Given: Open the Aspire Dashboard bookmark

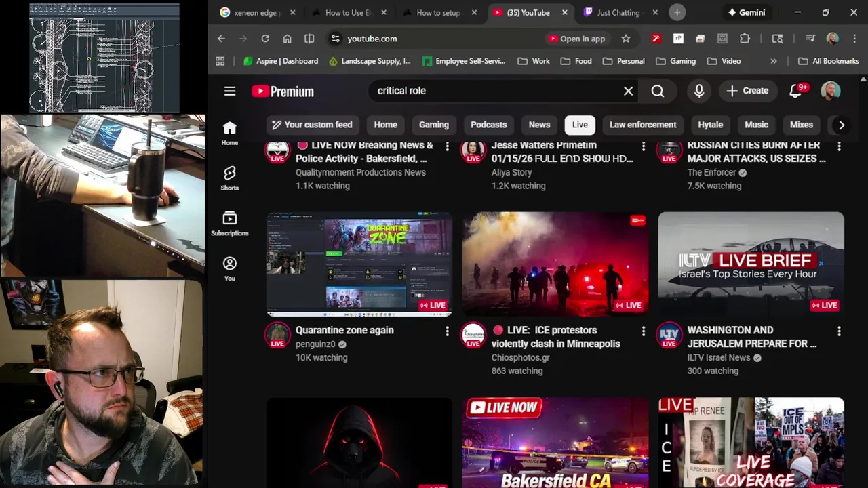Looking at the screenshot, I should pyautogui.click(x=281, y=61).
